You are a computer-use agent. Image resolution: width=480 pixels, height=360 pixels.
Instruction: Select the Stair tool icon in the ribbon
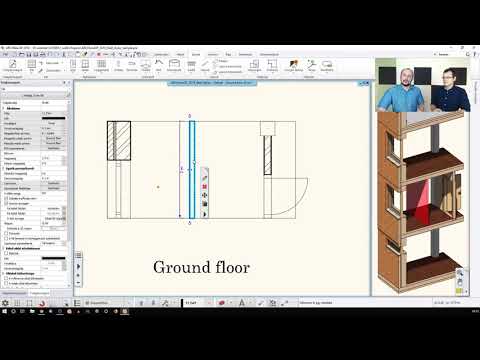click(191, 65)
